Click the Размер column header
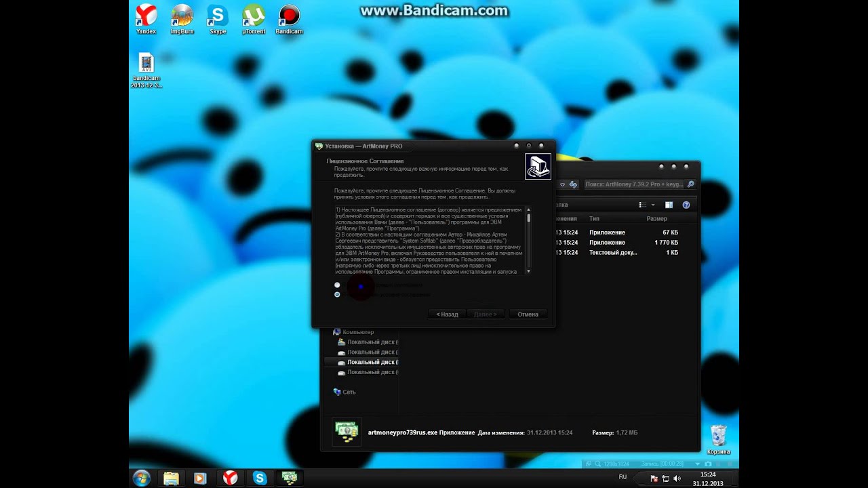868x488 pixels. (x=656, y=219)
